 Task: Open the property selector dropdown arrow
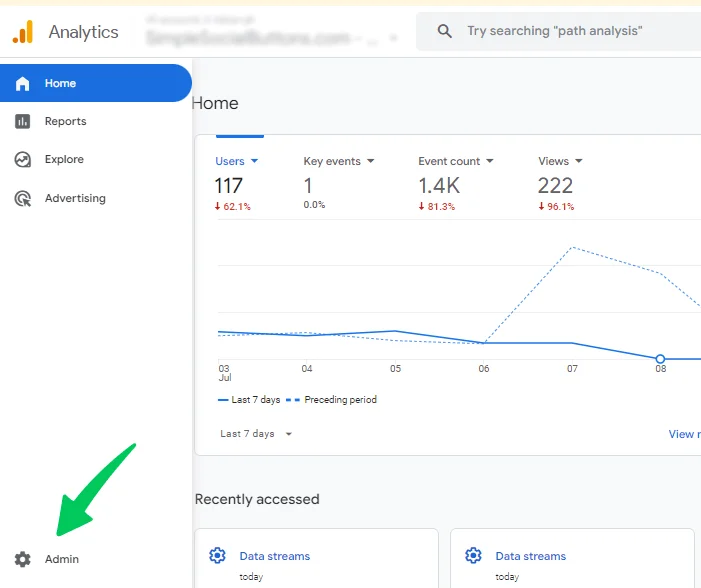click(x=394, y=38)
